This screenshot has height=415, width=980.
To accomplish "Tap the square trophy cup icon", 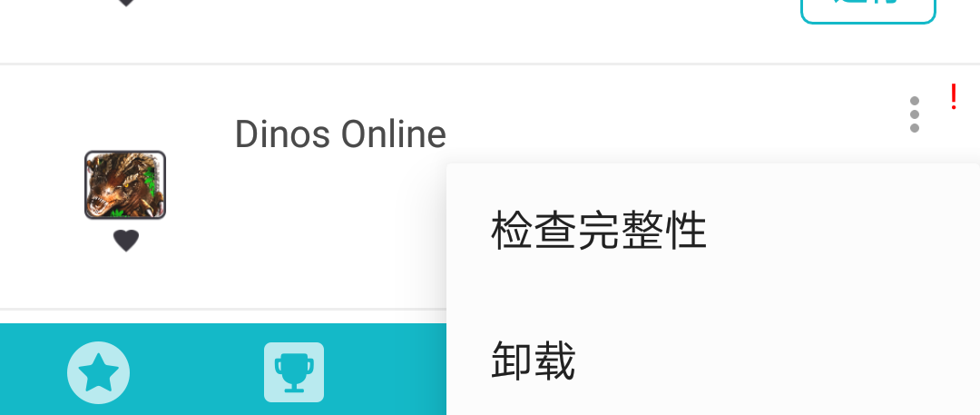I will tap(294, 372).
